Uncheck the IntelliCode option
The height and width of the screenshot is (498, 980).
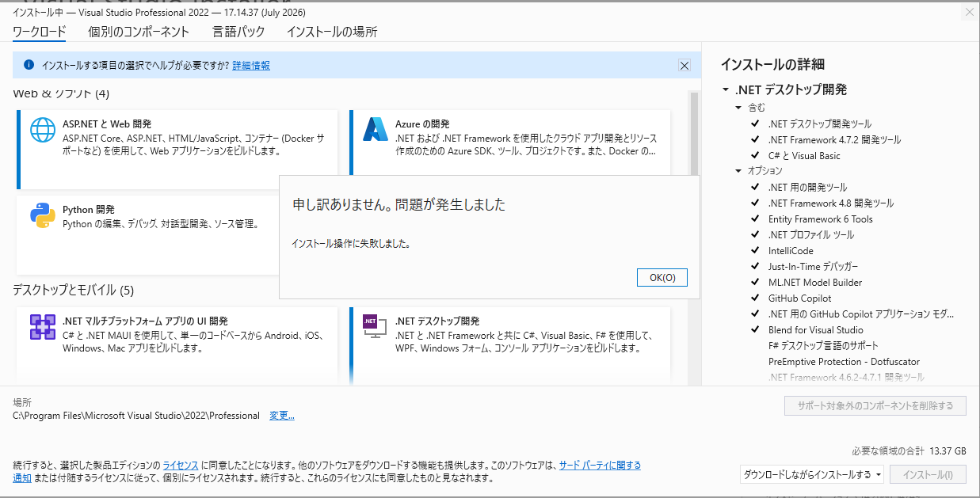point(755,250)
